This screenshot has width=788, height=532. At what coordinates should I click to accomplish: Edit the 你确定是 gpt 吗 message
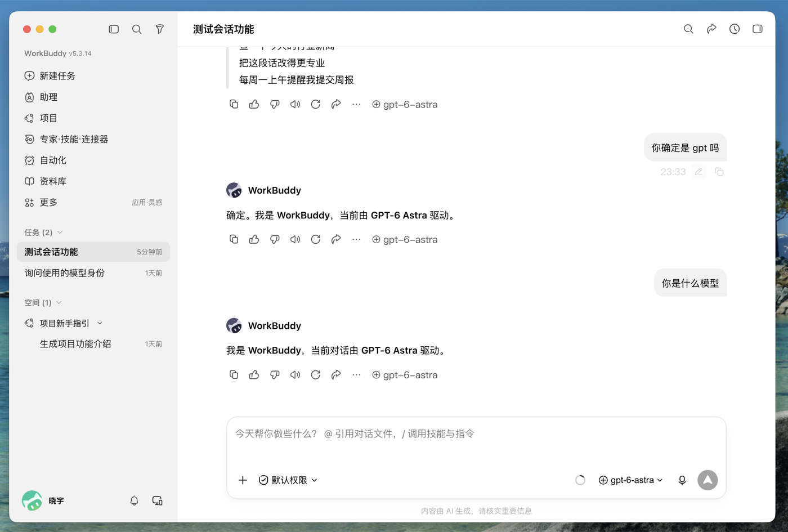click(x=699, y=172)
